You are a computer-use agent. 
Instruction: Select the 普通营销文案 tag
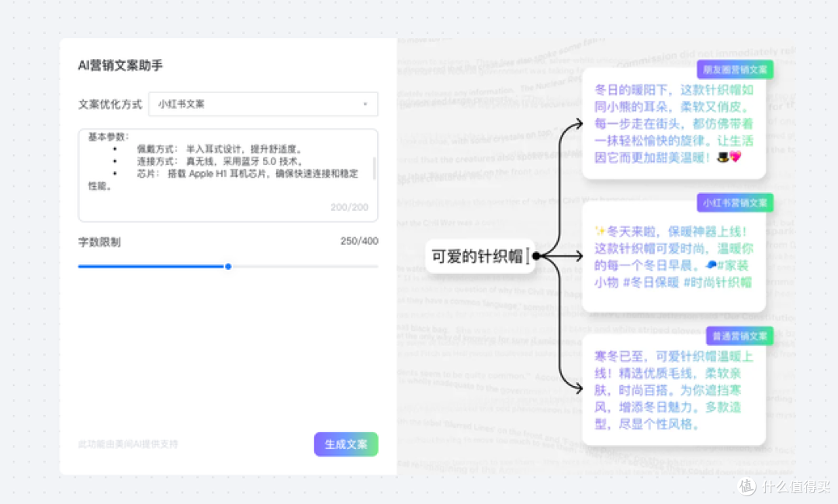[x=739, y=336]
